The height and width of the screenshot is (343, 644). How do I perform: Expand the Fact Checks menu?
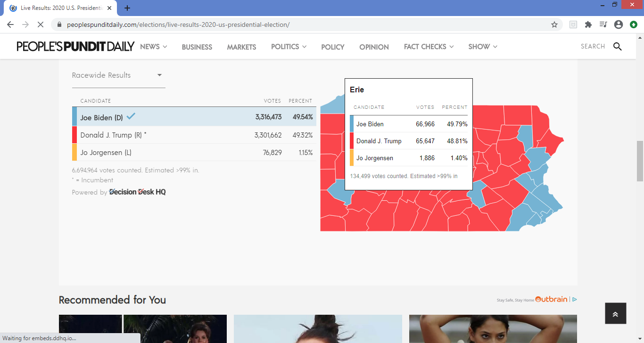click(x=429, y=47)
